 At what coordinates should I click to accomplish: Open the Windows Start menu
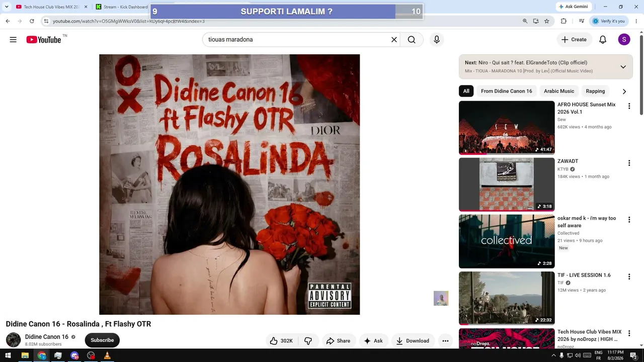8,356
